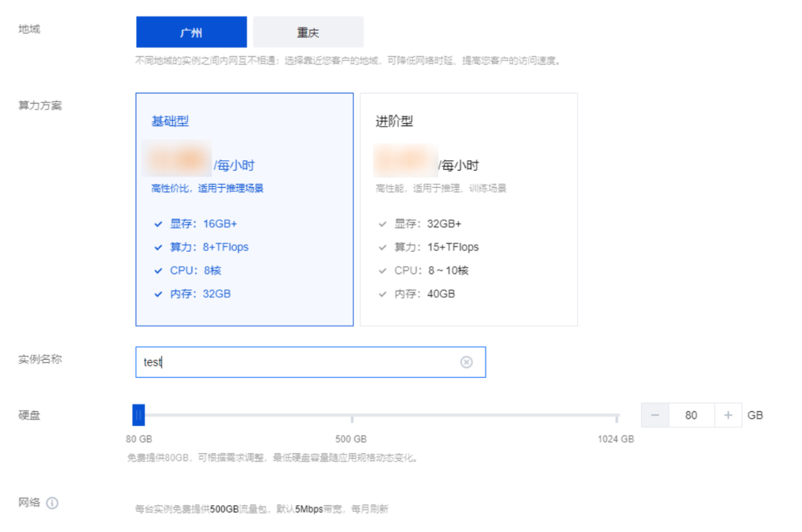Click the CPU：8核 checkmark icon
The image size is (802, 532).
tap(158, 271)
